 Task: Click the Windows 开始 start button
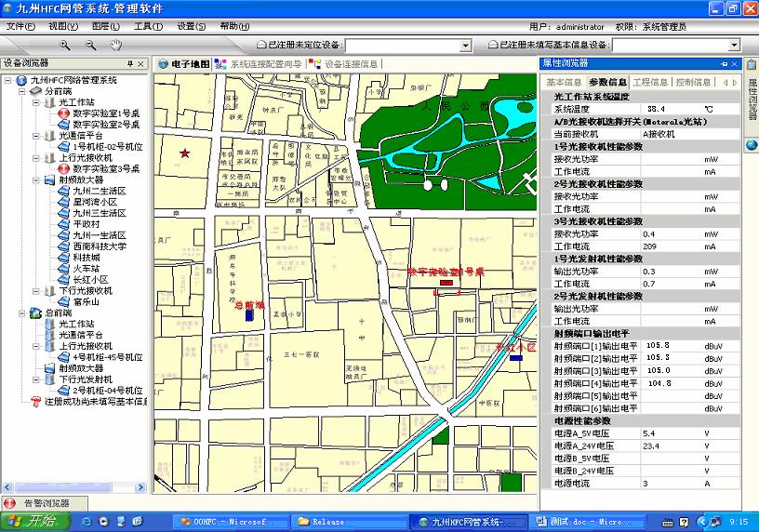(31, 522)
